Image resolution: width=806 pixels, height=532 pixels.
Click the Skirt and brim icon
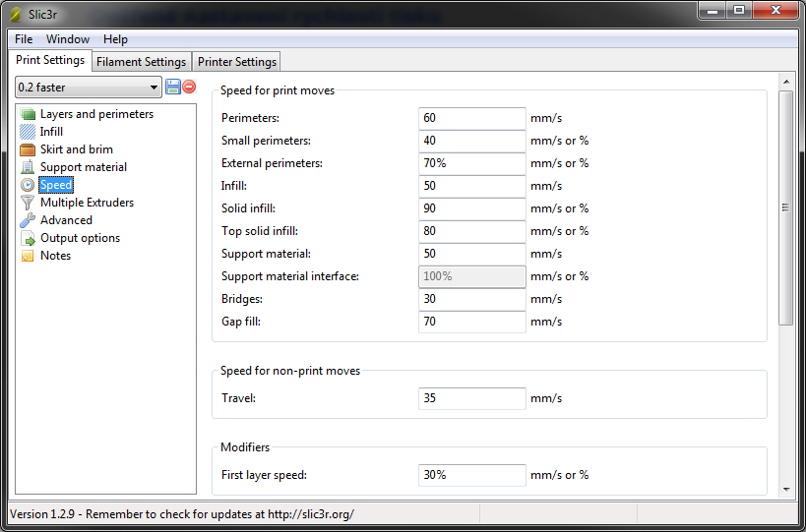[x=28, y=149]
